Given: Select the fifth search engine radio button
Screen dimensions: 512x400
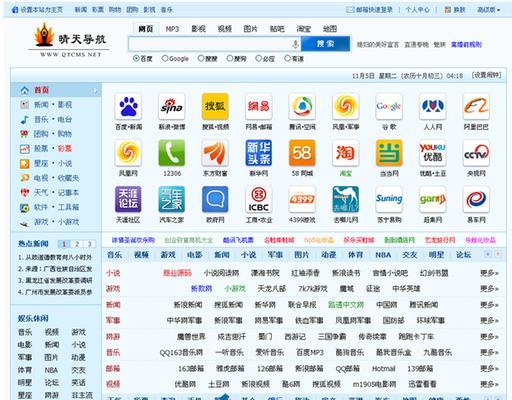Looking at the screenshot, I should click(258, 58).
